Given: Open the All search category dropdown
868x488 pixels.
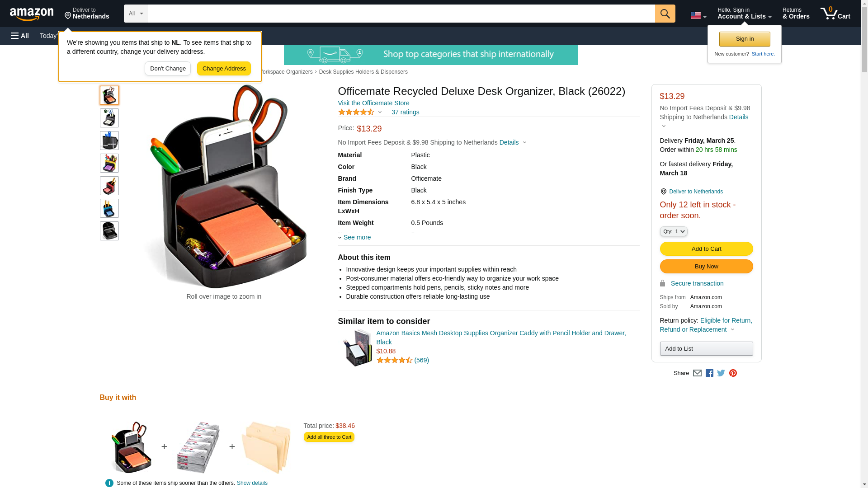Looking at the screenshot, I should pos(136,14).
